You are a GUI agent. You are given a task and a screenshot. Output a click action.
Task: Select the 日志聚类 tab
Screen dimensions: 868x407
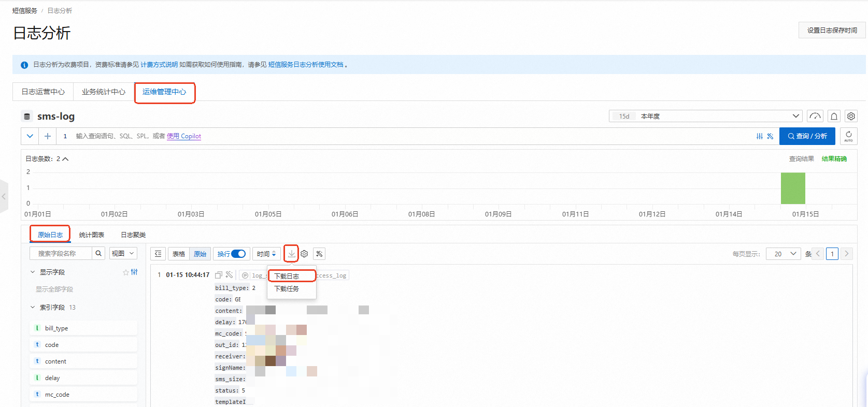133,235
